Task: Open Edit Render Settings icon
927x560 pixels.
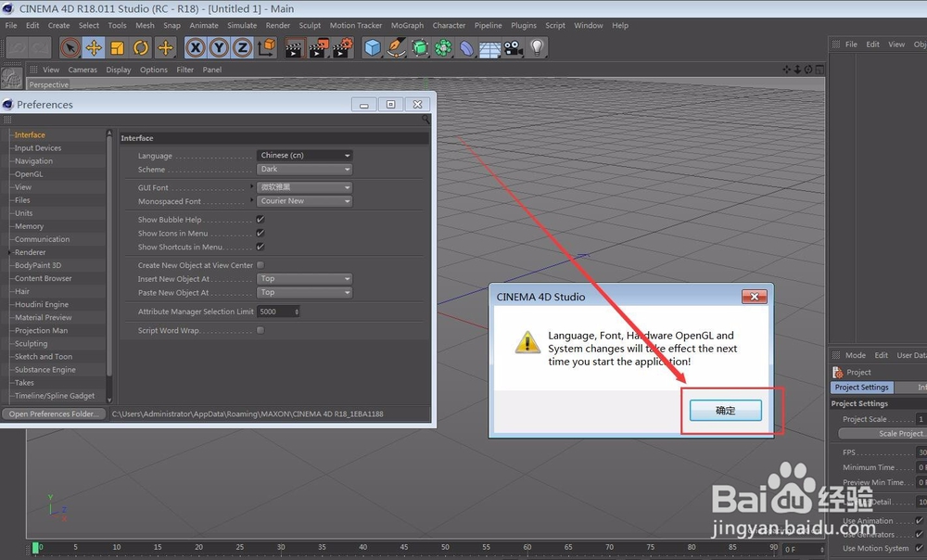Action: click(343, 48)
